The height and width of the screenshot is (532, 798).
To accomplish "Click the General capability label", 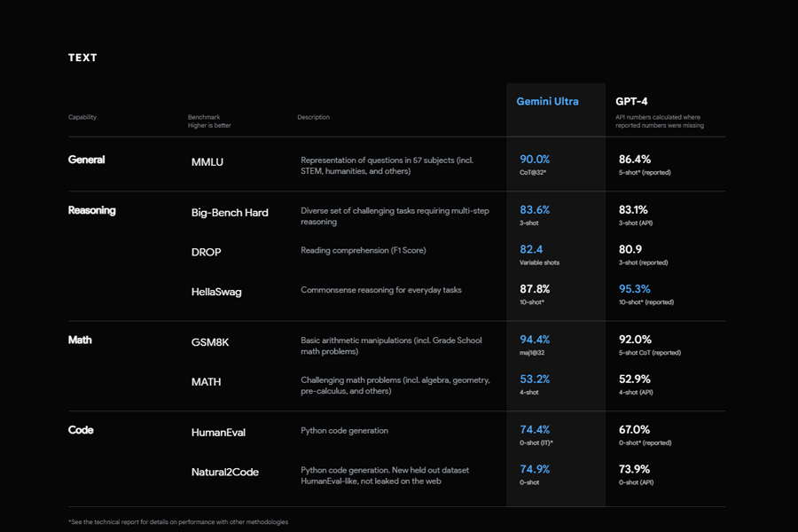I will coord(86,160).
